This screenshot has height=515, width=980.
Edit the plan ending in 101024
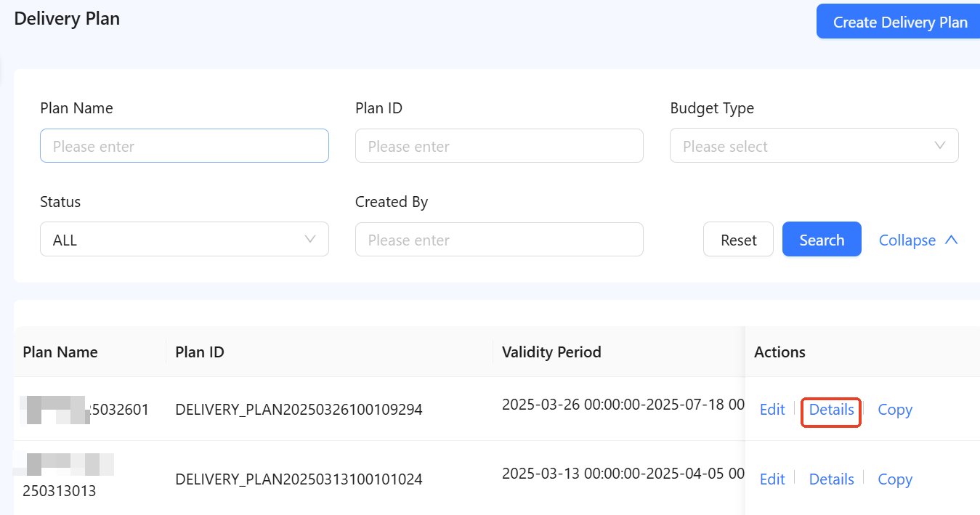(x=772, y=479)
